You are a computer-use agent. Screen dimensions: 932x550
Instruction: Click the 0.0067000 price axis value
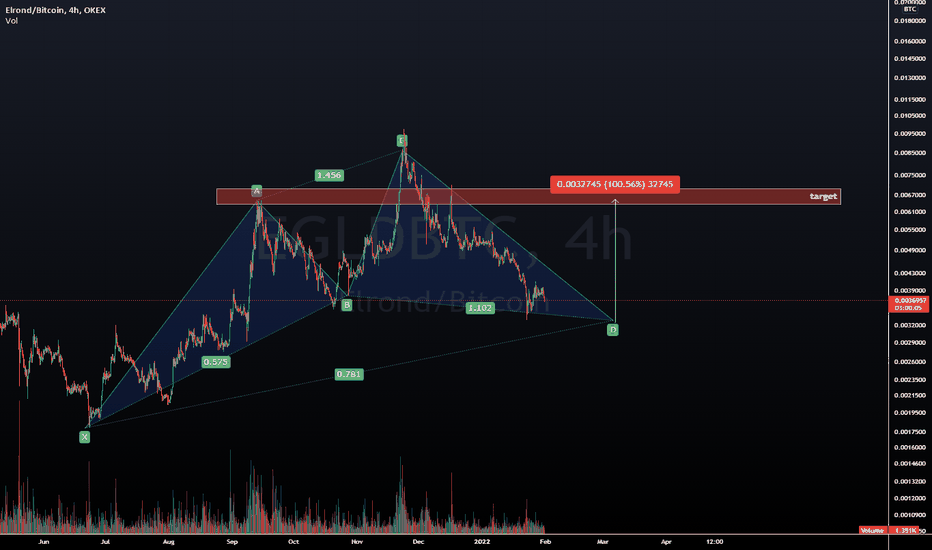[910, 195]
